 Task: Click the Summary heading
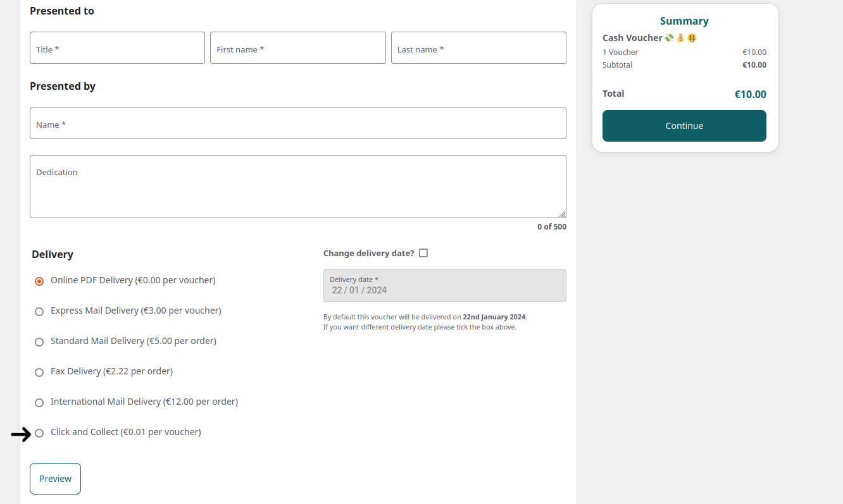pyautogui.click(x=684, y=21)
